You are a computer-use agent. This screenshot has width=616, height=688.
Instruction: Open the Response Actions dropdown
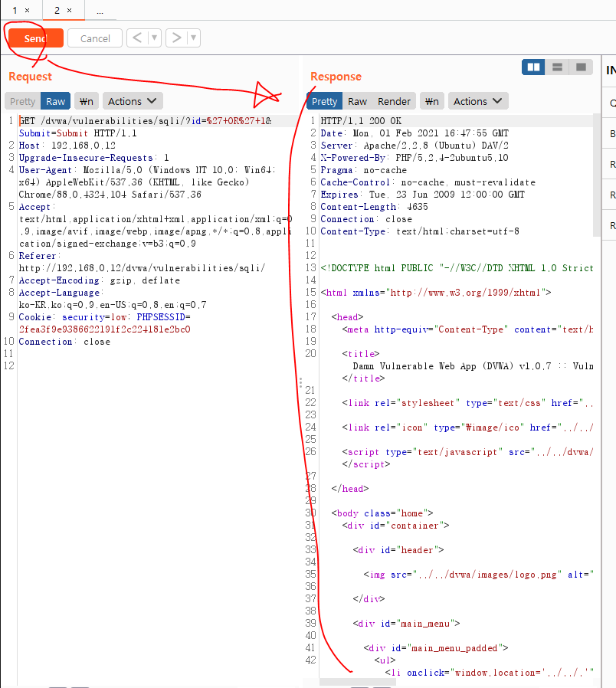tap(478, 101)
